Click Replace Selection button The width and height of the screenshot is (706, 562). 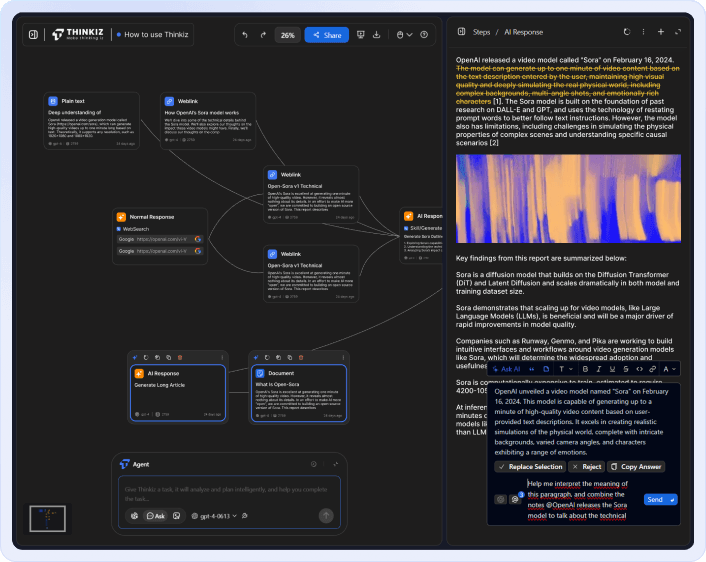pyautogui.click(x=530, y=467)
